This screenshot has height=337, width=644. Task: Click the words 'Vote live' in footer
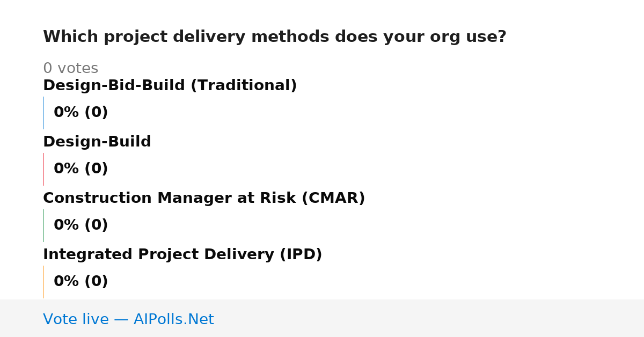76,319
